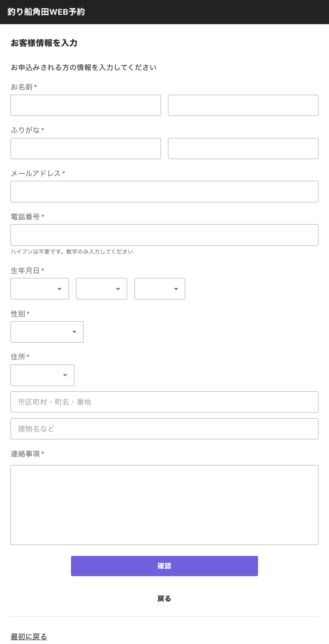
Task: Click the 市区町村・町名・番地 address field
Action: coord(164,402)
